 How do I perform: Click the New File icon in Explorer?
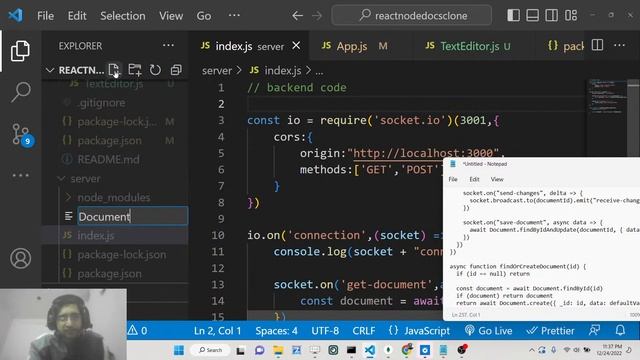point(114,70)
